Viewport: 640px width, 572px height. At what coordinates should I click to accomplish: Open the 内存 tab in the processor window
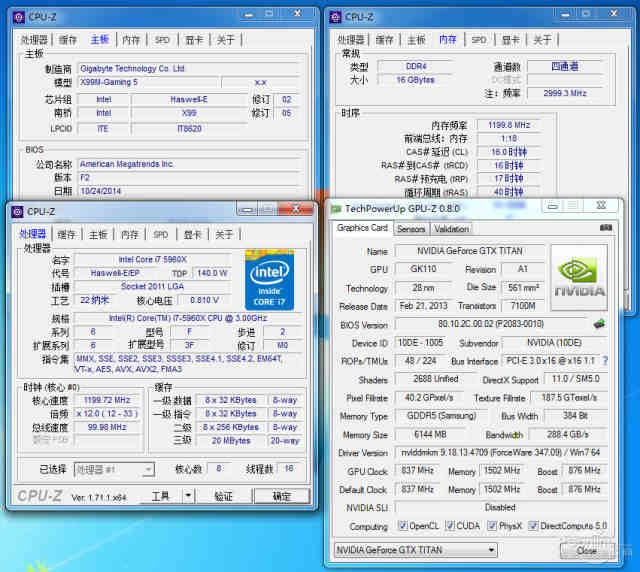pyautogui.click(x=130, y=234)
